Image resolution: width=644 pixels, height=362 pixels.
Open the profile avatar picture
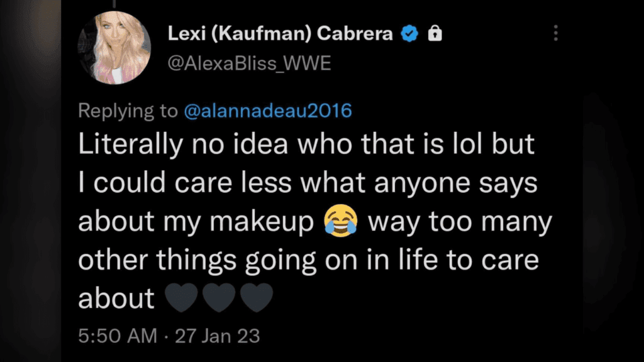pos(114,48)
